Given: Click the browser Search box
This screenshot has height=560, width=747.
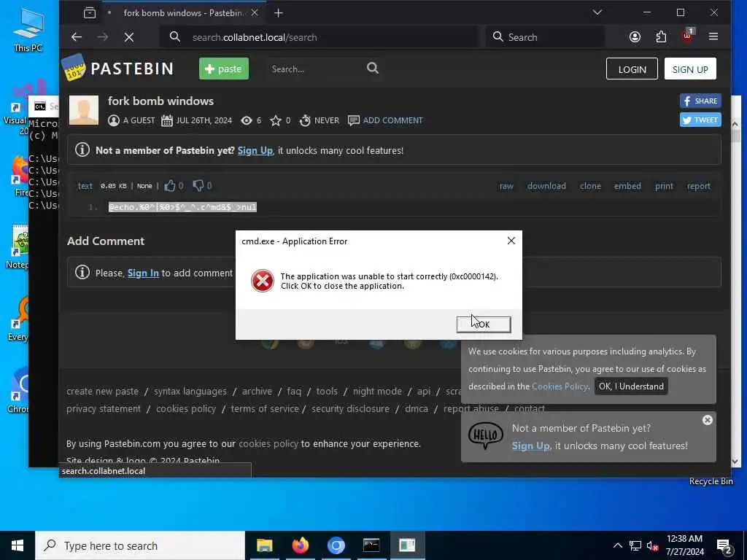Looking at the screenshot, I should pos(546,37).
